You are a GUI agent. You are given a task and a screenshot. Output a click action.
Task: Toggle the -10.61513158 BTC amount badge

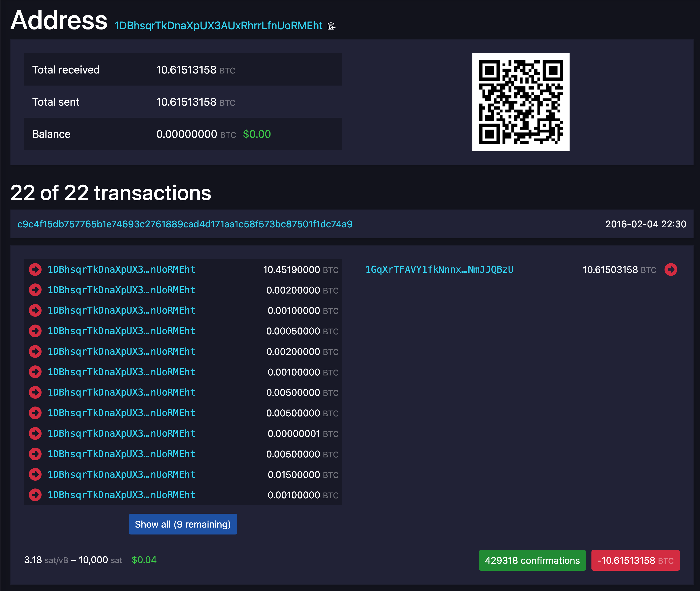click(x=635, y=560)
